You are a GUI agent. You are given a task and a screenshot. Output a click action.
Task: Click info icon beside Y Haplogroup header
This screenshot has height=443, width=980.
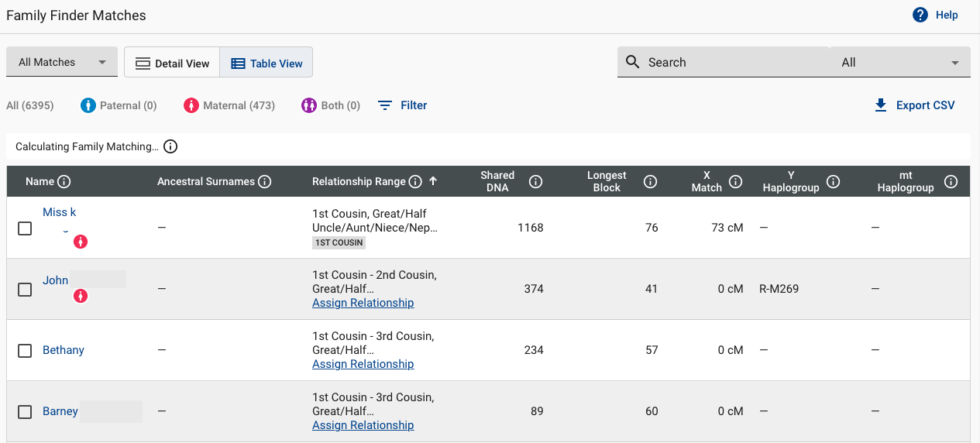tap(834, 181)
